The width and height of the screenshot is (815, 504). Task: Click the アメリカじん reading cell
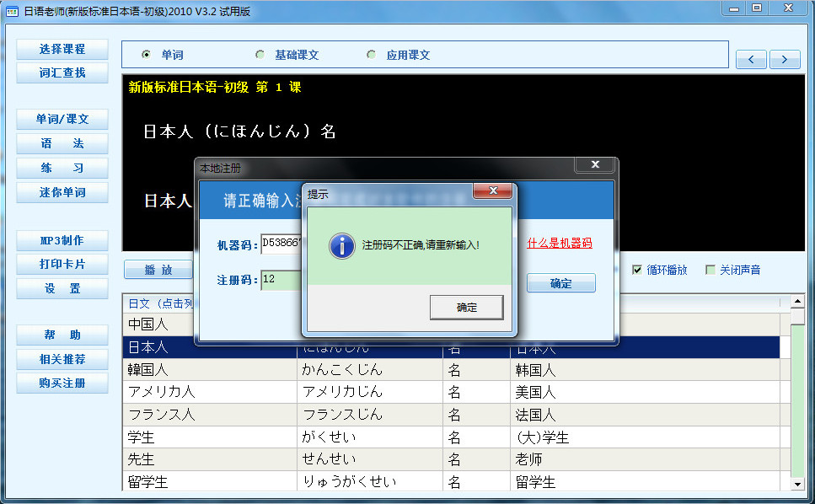tap(370, 392)
